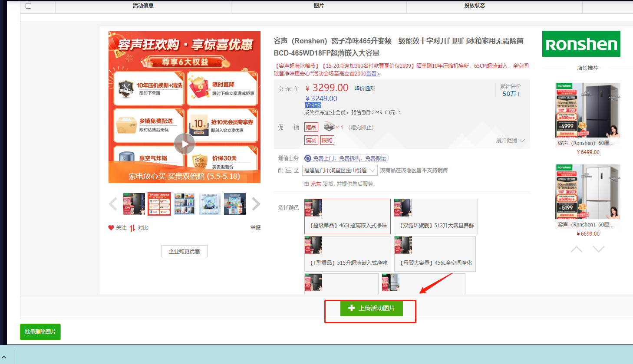Open the delivery address dropdown
Image resolution: width=633 pixels, height=364 pixels.
click(x=340, y=171)
